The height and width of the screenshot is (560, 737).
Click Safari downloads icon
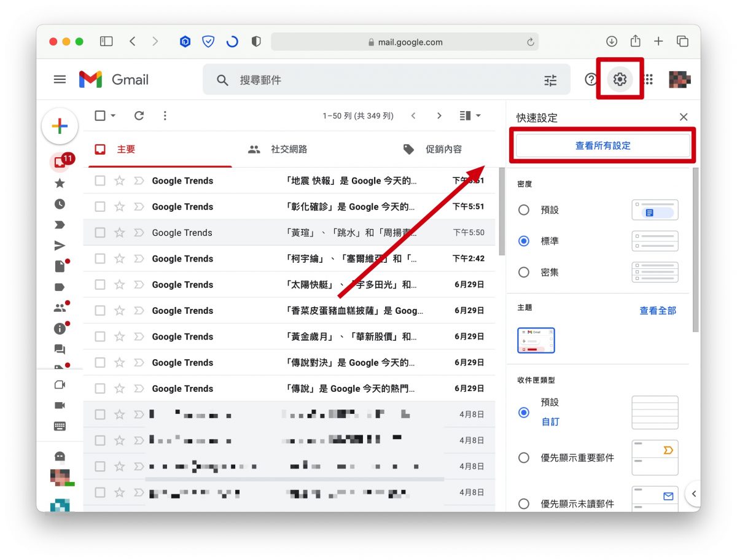point(611,41)
